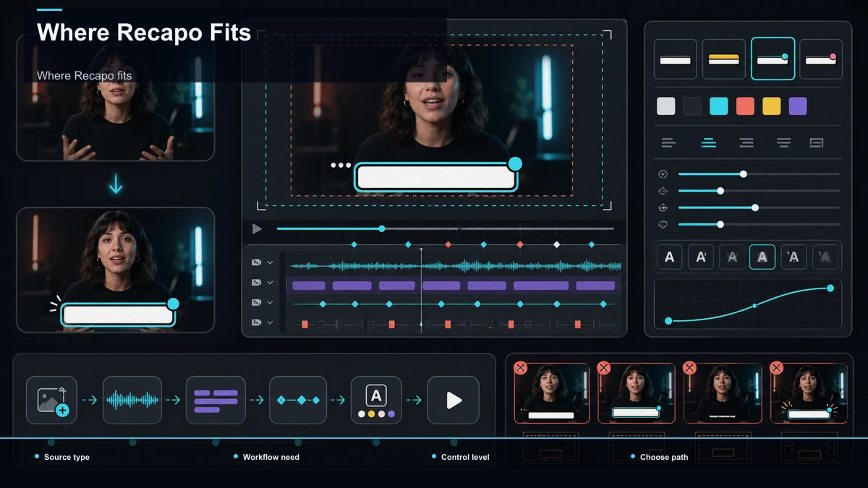The height and width of the screenshot is (488, 868).
Task: Select the Choose path label
Action: 664,457
